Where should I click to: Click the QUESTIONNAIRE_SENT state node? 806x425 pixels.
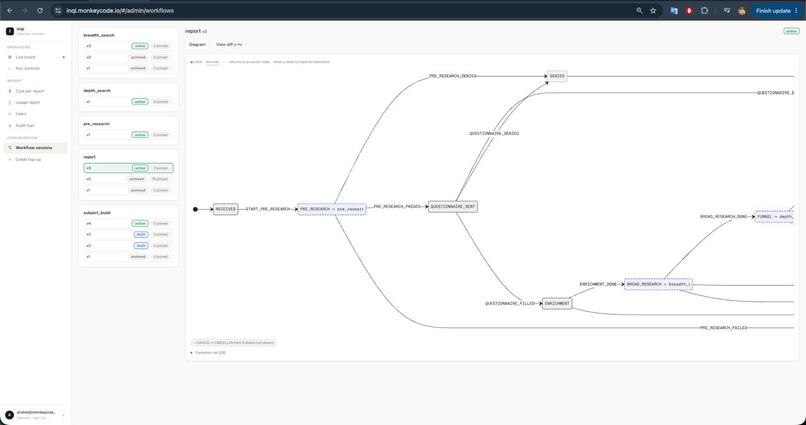tap(453, 207)
